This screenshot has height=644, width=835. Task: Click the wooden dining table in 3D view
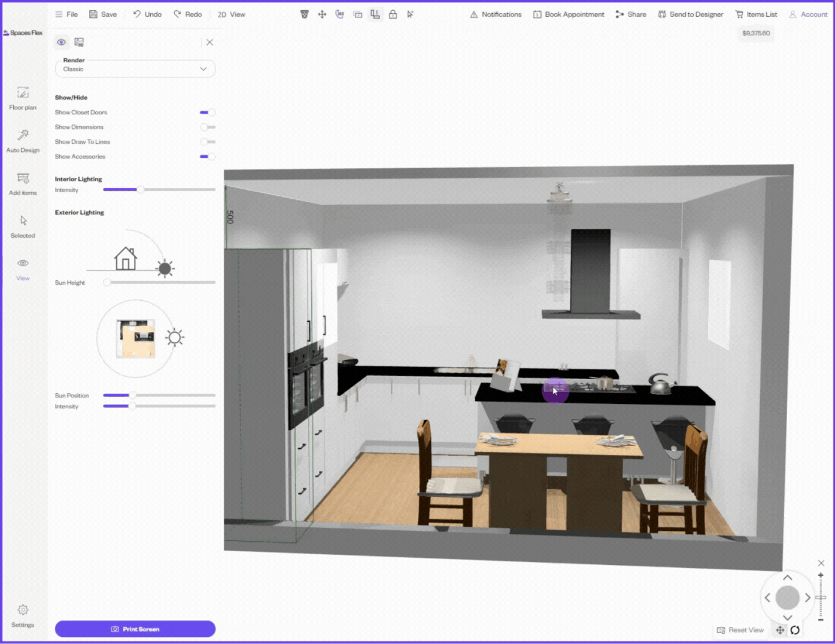(558, 482)
